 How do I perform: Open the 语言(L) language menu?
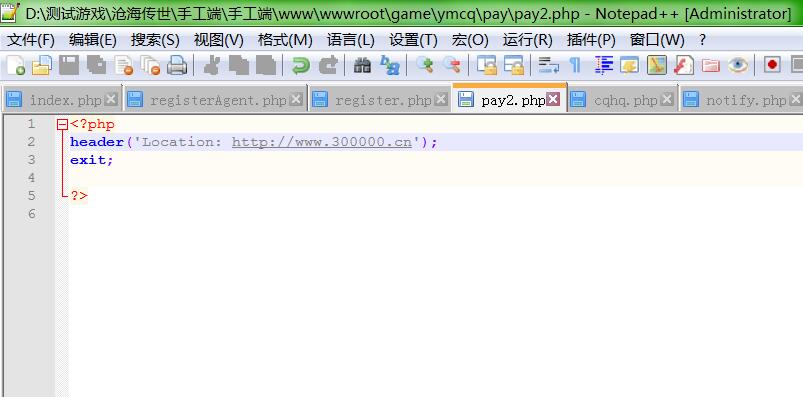350,39
